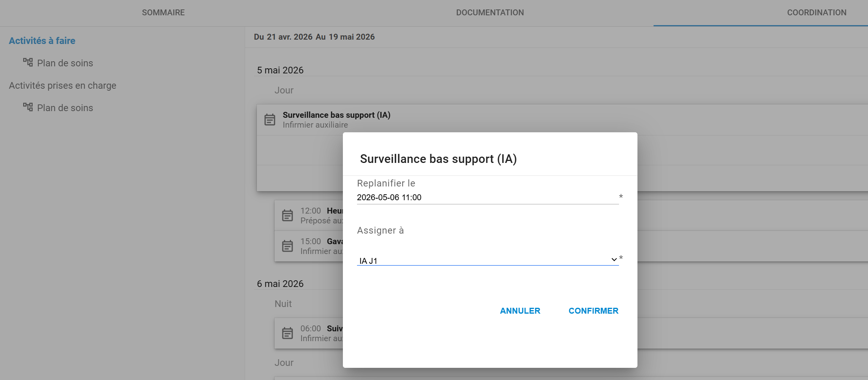This screenshot has width=868, height=380.
Task: Click the dropdown chevron next to IA J1
Action: click(x=614, y=259)
